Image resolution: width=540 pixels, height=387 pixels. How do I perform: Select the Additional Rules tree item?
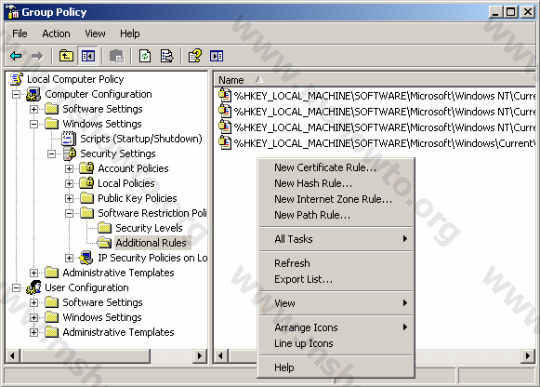[151, 243]
